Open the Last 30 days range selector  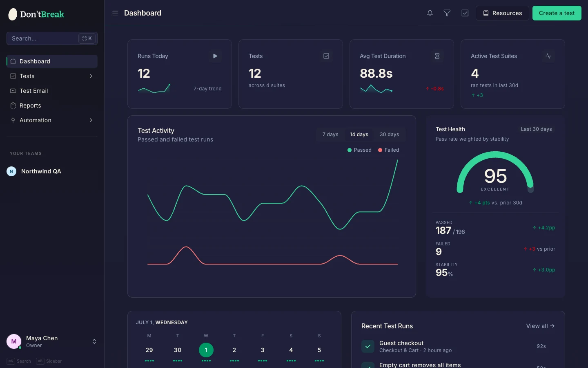[536, 129]
